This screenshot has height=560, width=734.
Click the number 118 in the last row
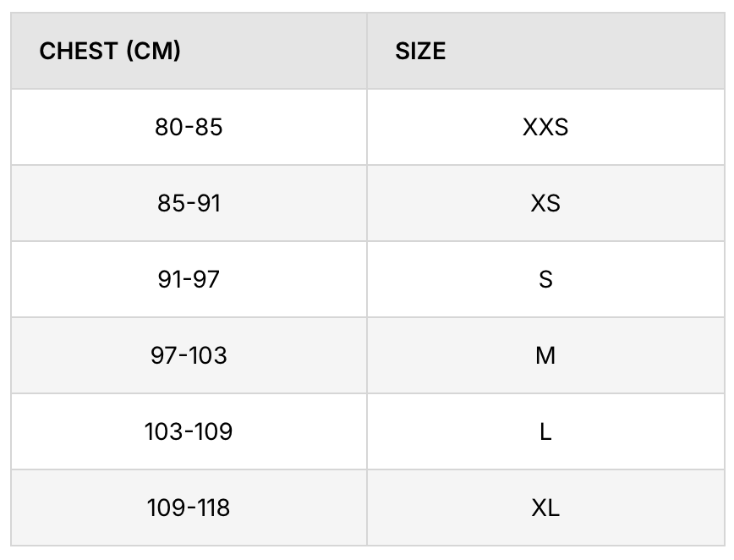(x=213, y=508)
